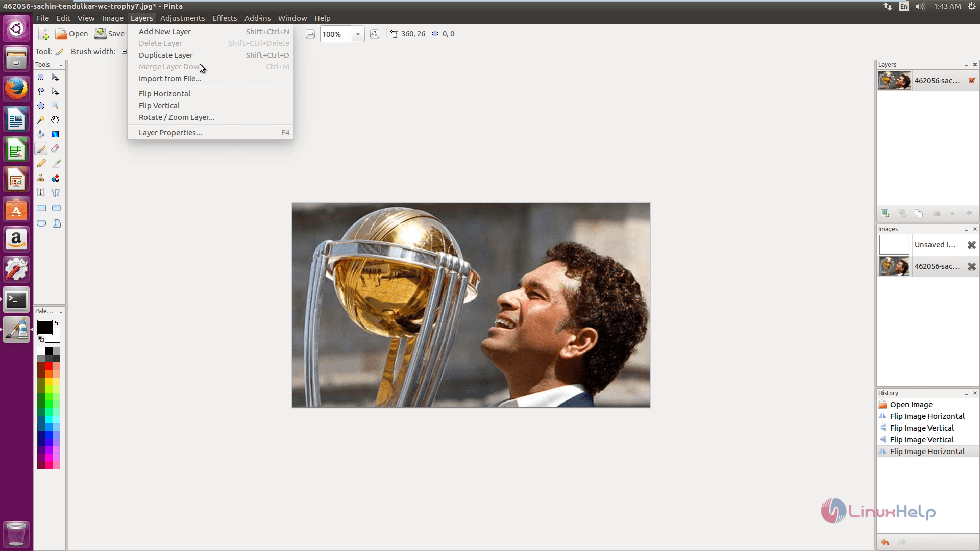Select Open Image history entry
980x551 pixels.
click(928, 405)
